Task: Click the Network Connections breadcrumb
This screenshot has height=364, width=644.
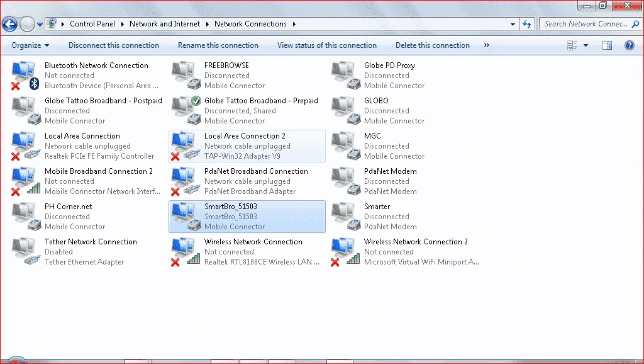Action: [x=250, y=24]
